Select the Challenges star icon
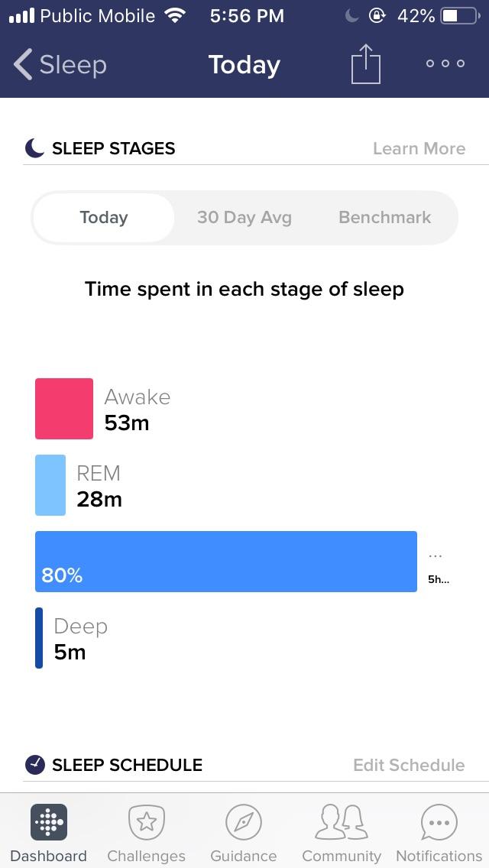The height and width of the screenshot is (868, 489). (146, 821)
